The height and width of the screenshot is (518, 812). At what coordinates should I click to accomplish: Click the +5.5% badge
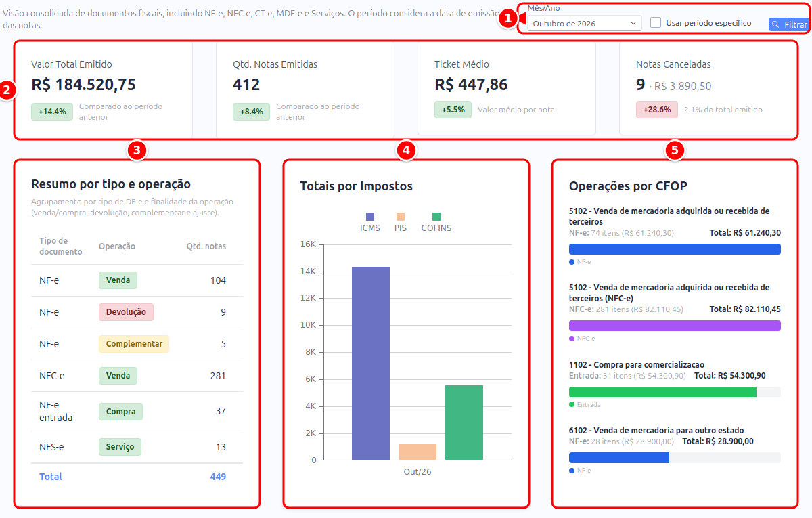[453, 109]
